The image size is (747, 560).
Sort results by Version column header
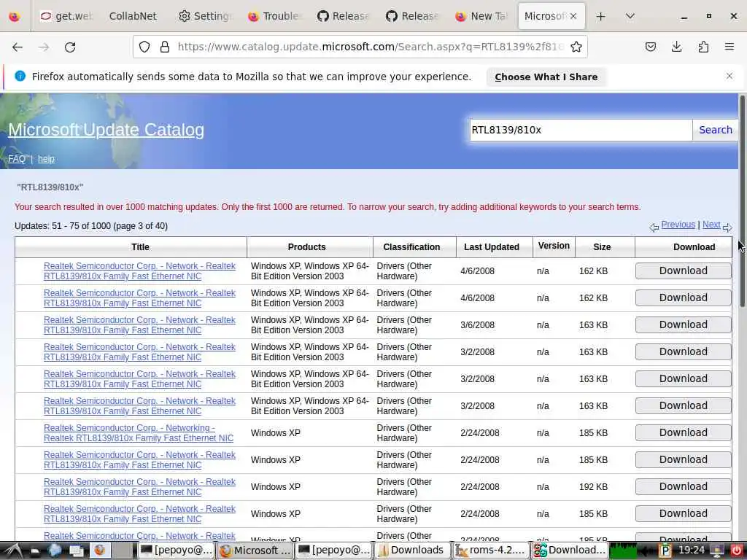(554, 246)
